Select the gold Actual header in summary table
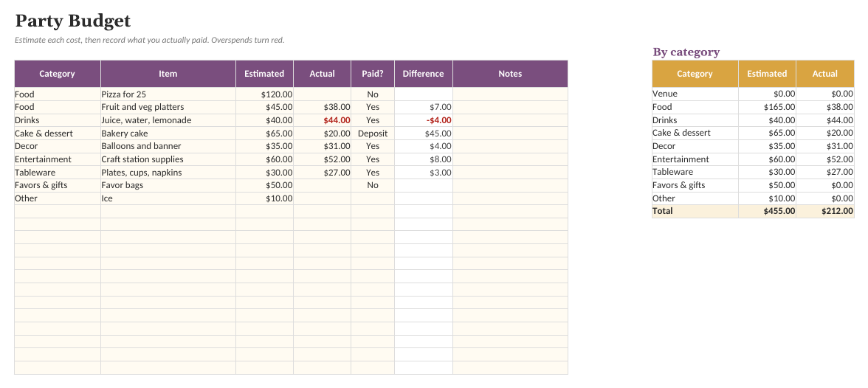The width and height of the screenshot is (868, 388). (x=825, y=74)
